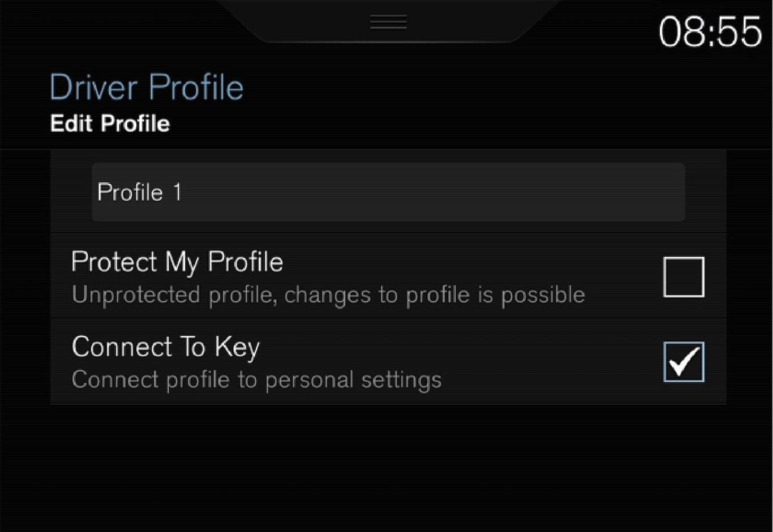The height and width of the screenshot is (532, 773).
Task: Click the Profile 1 name field
Action: pyautogui.click(x=388, y=192)
